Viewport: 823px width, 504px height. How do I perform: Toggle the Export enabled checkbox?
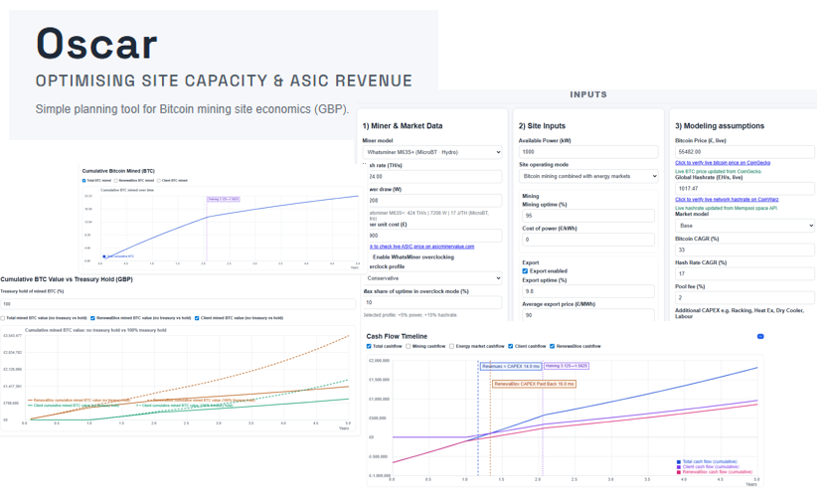click(525, 271)
